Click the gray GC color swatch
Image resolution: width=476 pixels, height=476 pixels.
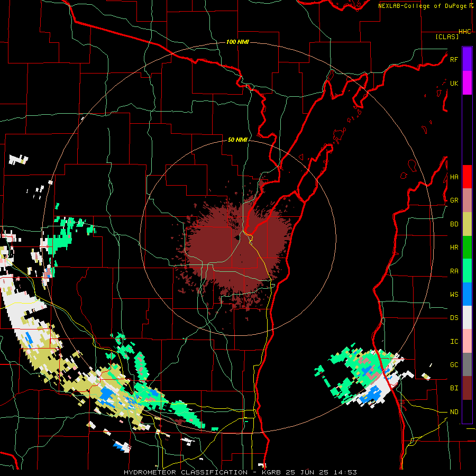coord(467,364)
